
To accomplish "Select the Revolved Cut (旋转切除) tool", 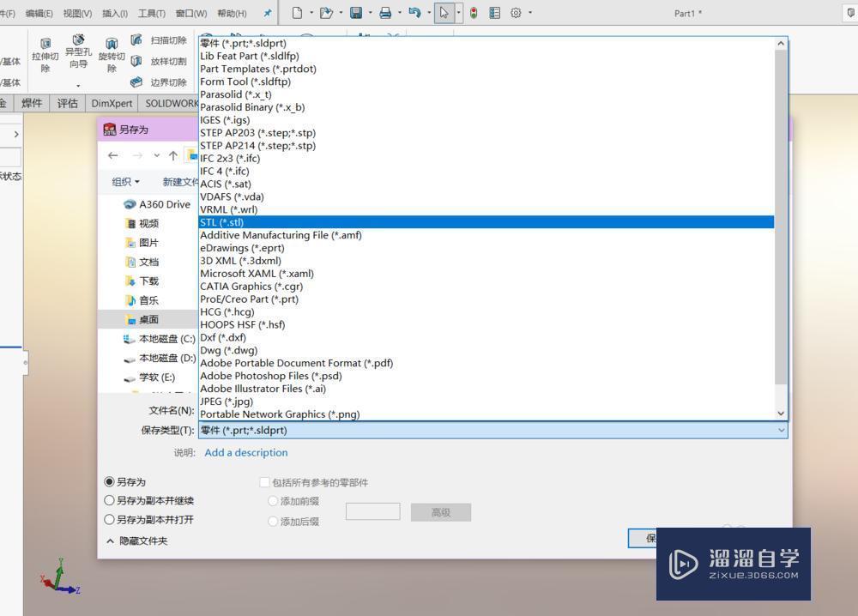I will [112, 55].
